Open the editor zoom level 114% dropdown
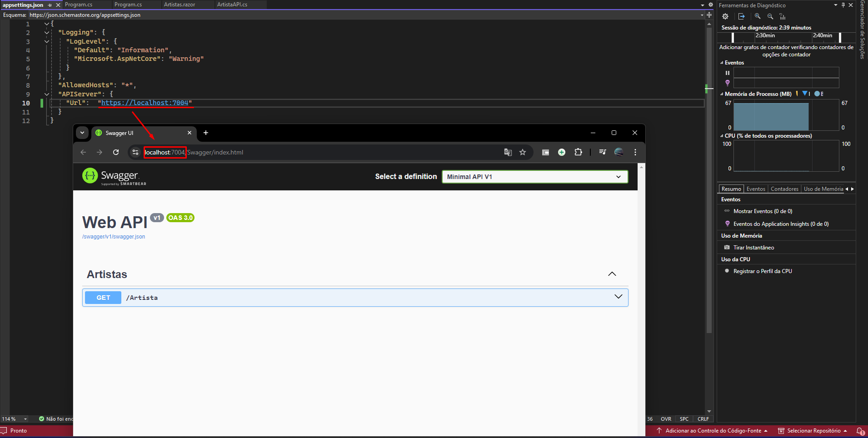The image size is (868, 438). click(25, 419)
